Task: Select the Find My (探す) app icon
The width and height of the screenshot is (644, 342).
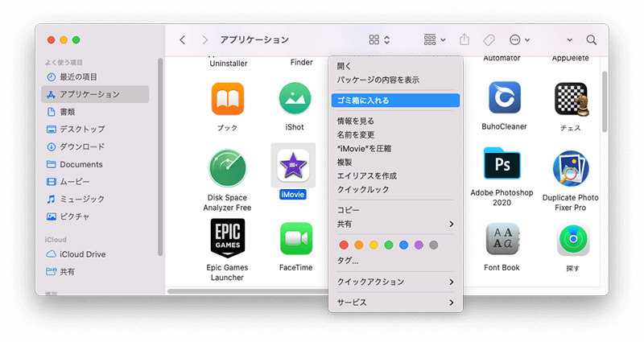Action: point(573,240)
